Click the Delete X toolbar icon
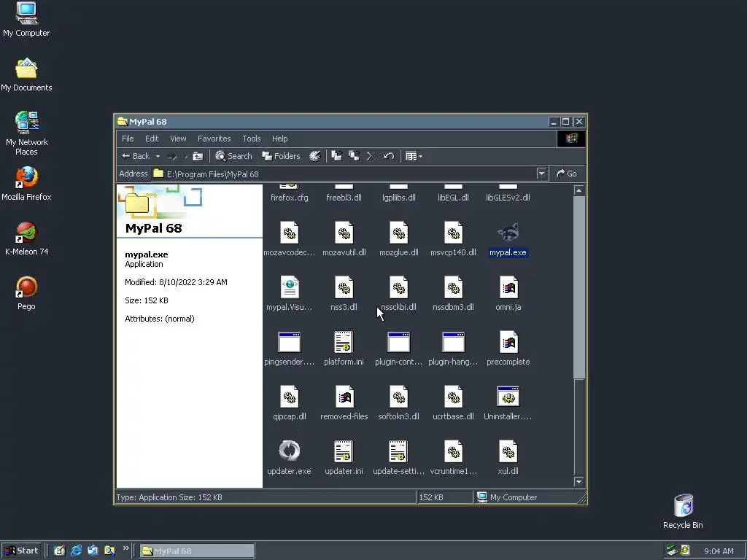The image size is (747, 560). click(x=371, y=156)
